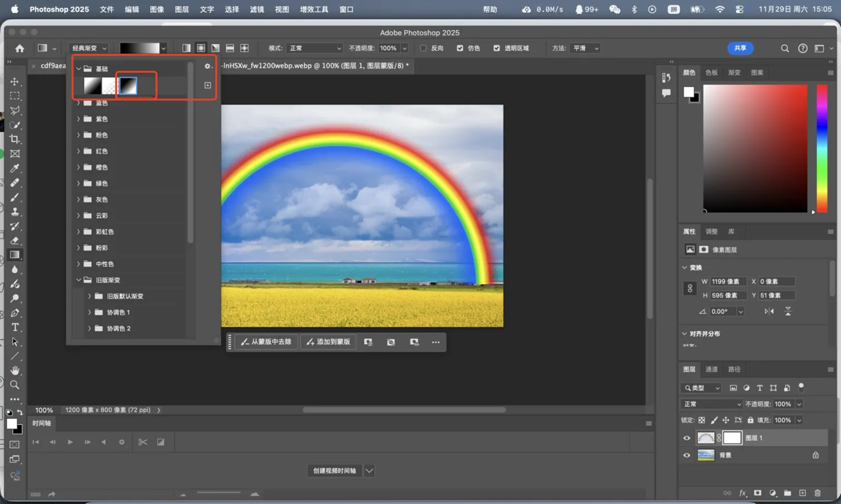Viewport: 841px width, 504px height.
Task: Enable the 反向 checkbox
Action: coord(423,48)
